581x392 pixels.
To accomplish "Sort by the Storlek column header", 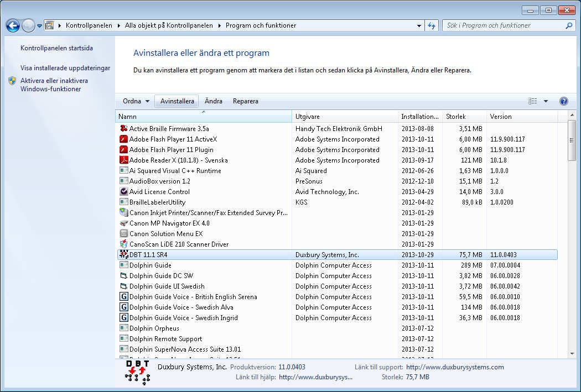I will (x=464, y=117).
